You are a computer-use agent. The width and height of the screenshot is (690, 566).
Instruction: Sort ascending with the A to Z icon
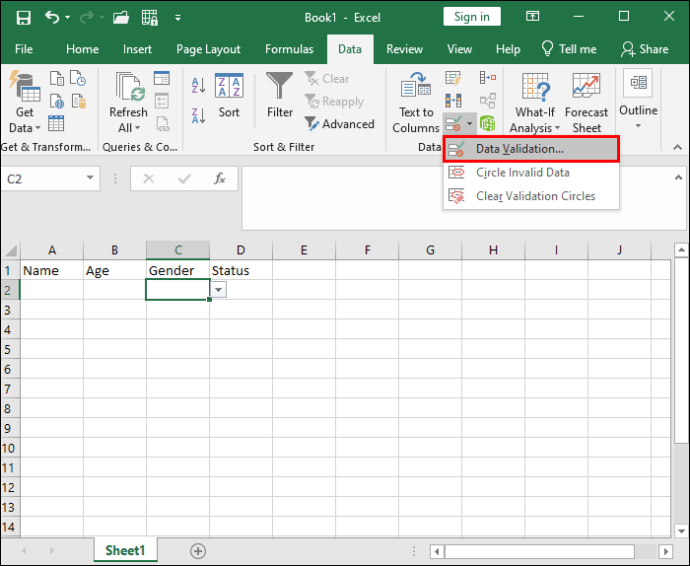pyautogui.click(x=196, y=85)
